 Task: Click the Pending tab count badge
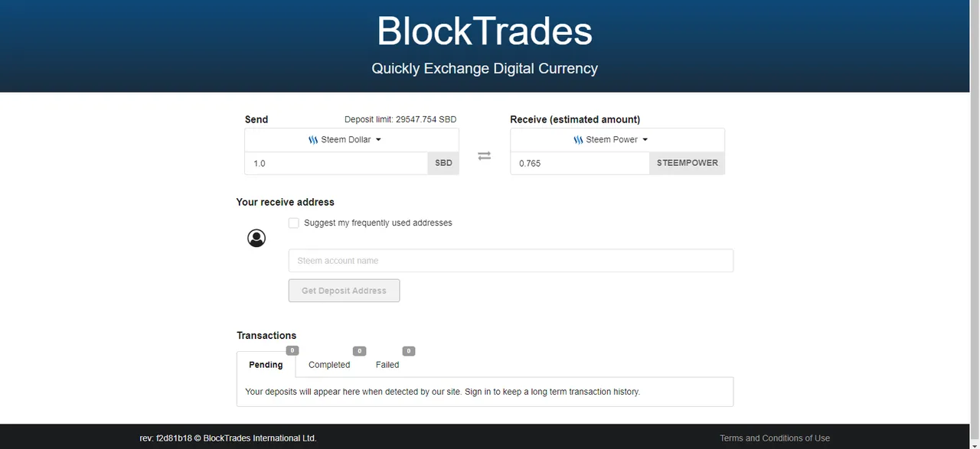coord(292,351)
